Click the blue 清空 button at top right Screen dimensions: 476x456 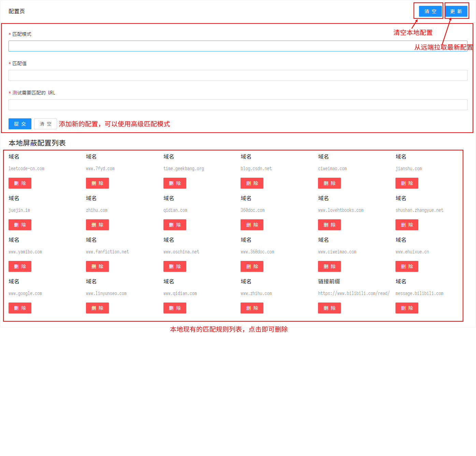[x=430, y=11]
